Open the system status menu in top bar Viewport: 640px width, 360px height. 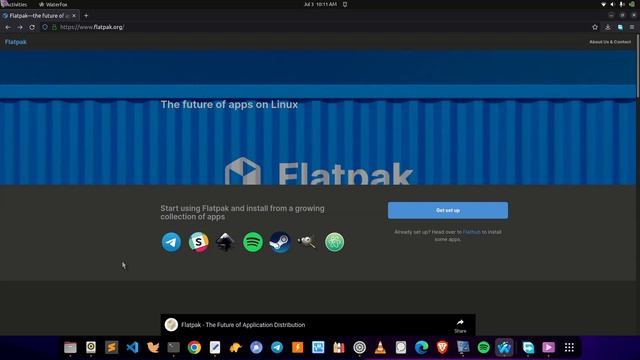pyautogui.click(x=618, y=4)
